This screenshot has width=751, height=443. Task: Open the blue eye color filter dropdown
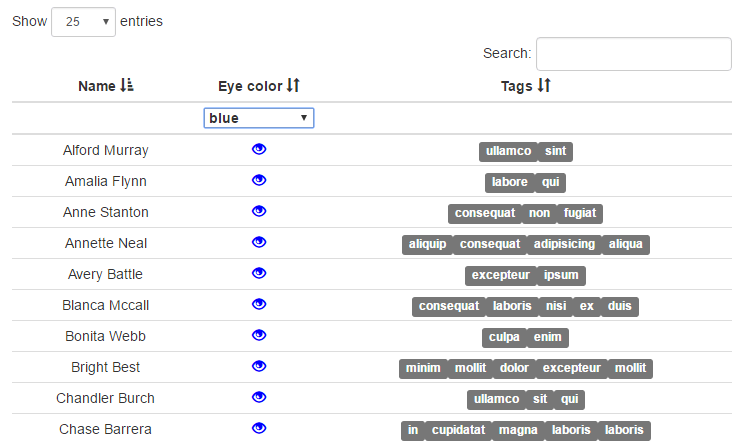pos(259,118)
